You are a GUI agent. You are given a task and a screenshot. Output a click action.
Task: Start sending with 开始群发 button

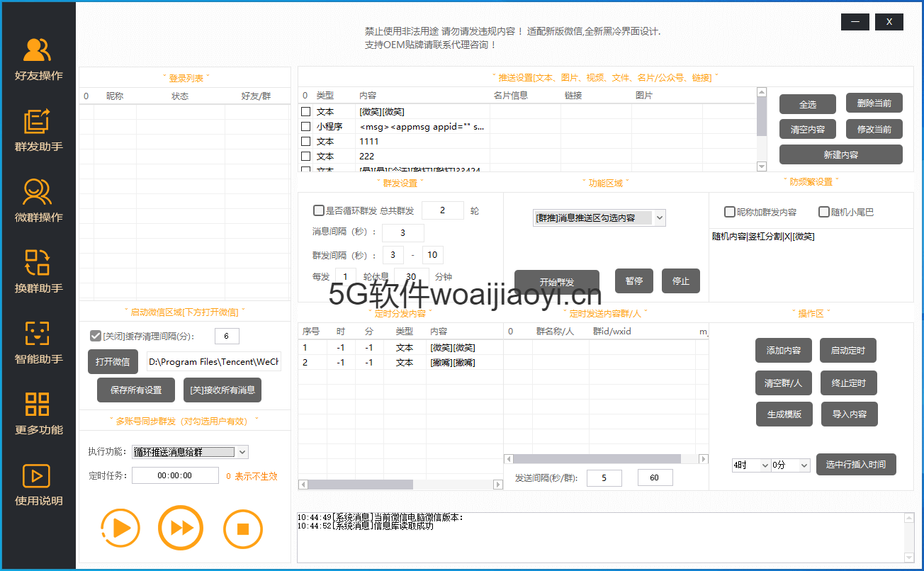tap(557, 282)
